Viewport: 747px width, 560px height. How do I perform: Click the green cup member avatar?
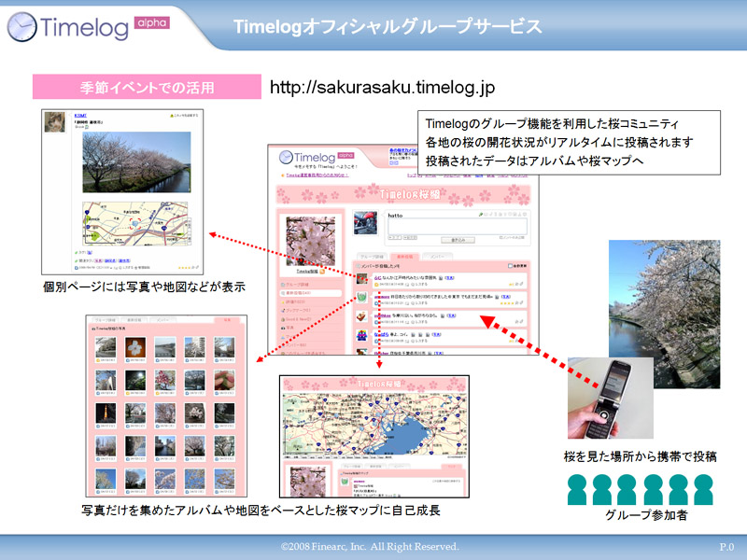point(361,298)
